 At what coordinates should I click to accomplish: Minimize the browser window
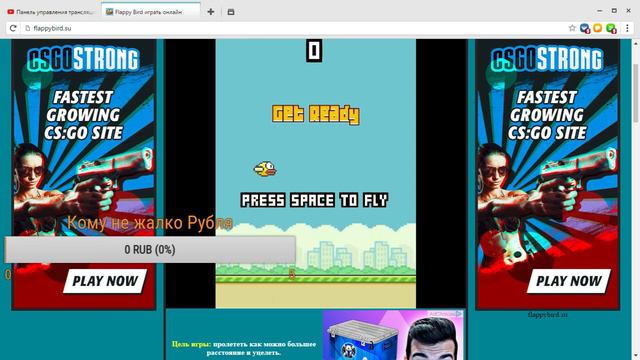600,11
